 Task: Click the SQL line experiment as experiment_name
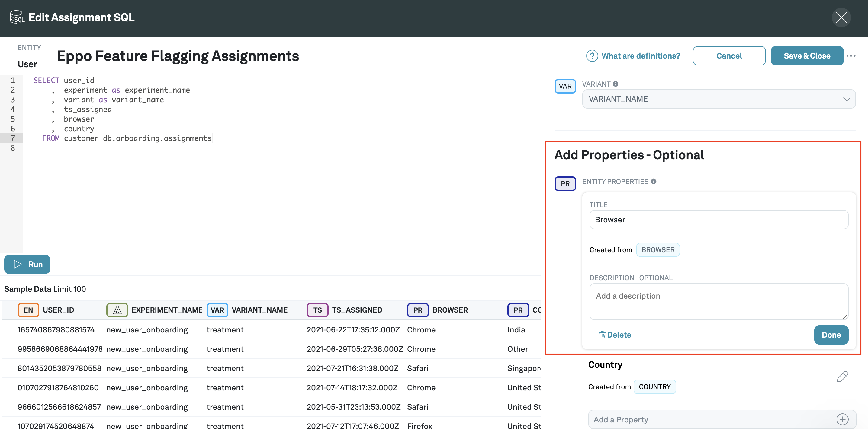[127, 90]
